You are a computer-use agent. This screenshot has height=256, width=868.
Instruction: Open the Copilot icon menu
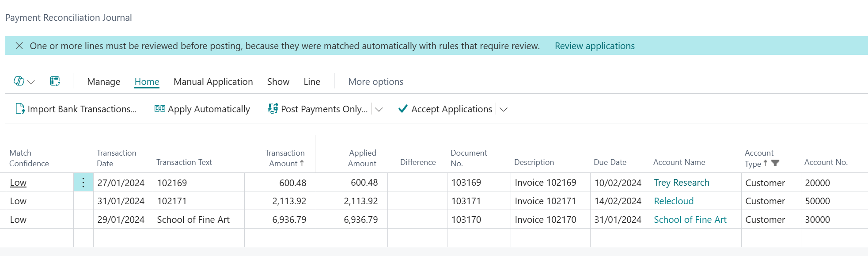click(x=19, y=81)
